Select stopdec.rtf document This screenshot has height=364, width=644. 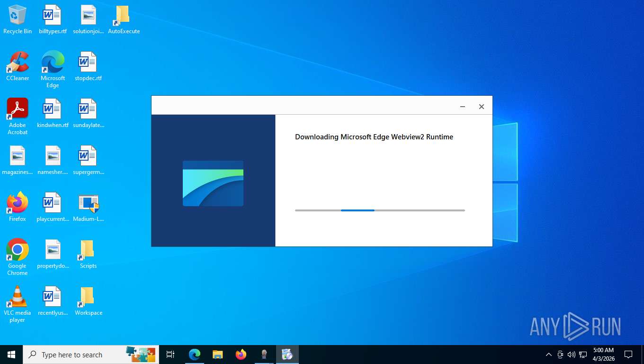click(x=88, y=66)
